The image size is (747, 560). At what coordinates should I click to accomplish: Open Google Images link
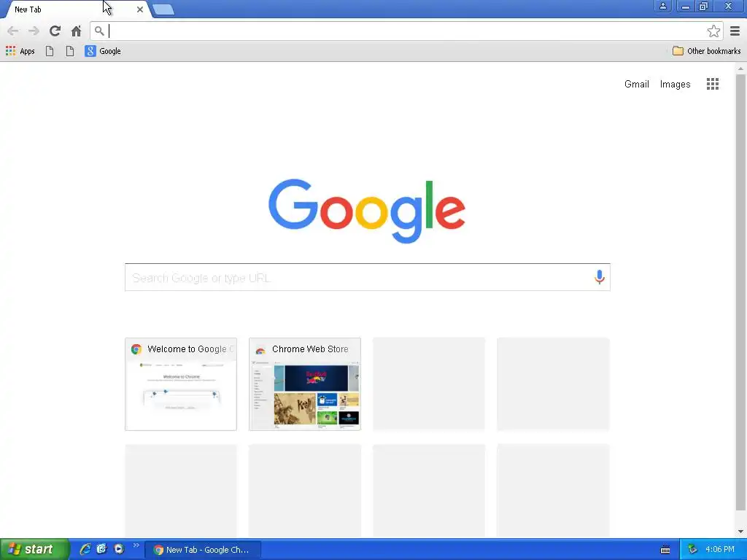pos(675,85)
